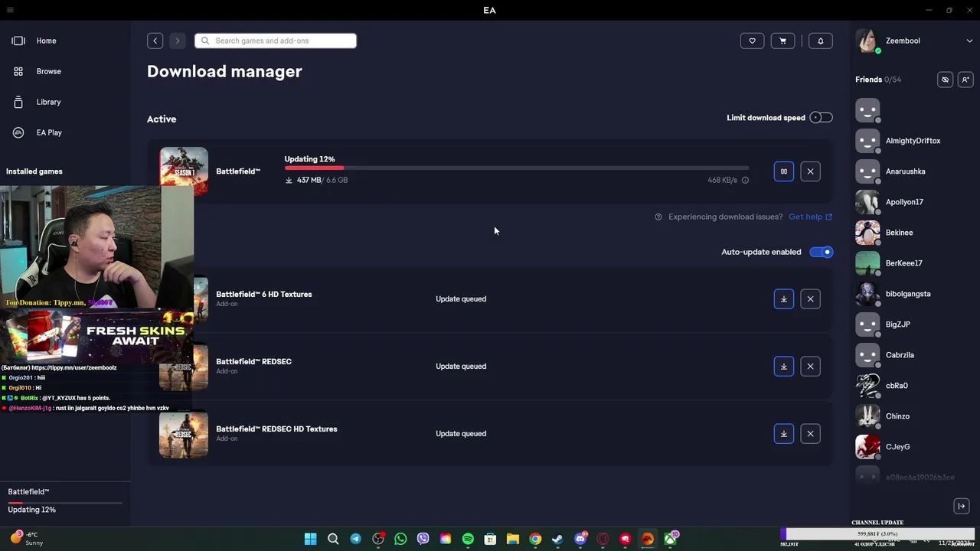Click the Zeembool profile avatar
Screen dimensions: 980x551
(x=867, y=41)
